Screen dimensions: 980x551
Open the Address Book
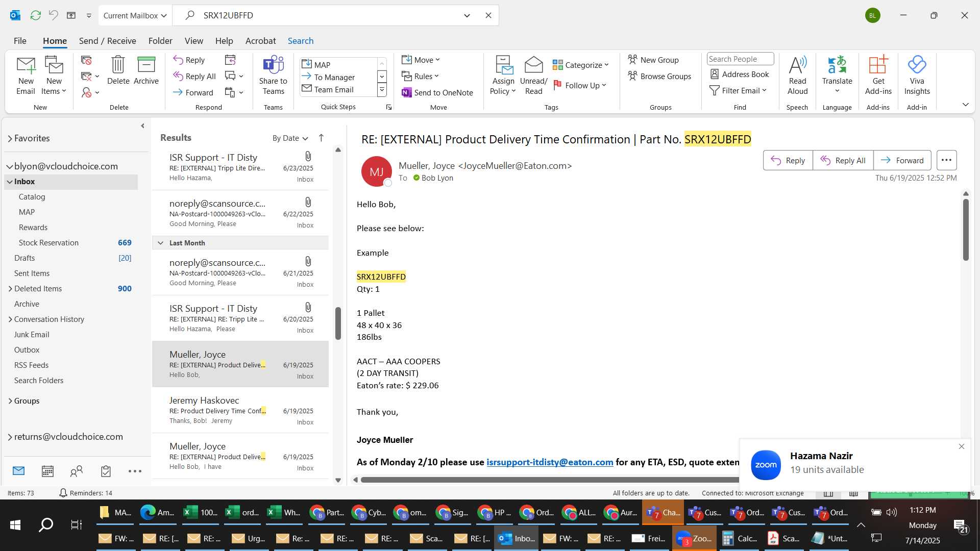point(740,74)
